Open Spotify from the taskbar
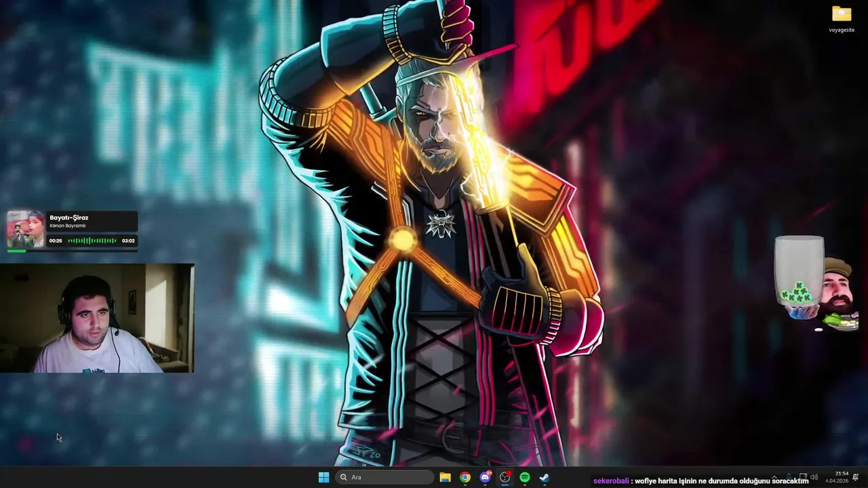 [524, 477]
